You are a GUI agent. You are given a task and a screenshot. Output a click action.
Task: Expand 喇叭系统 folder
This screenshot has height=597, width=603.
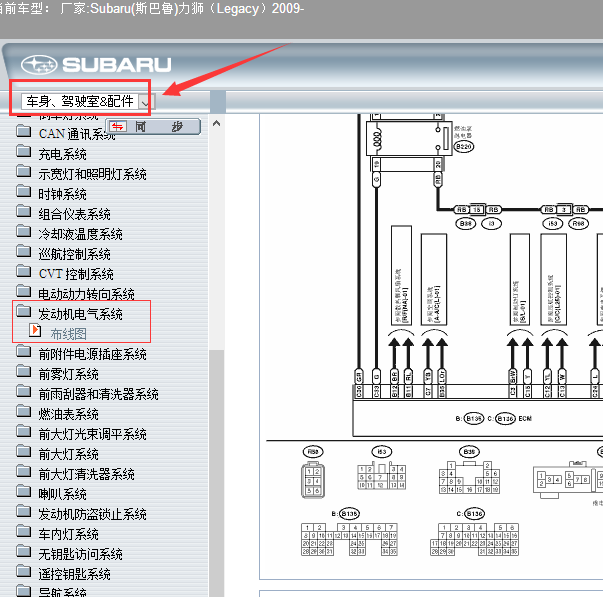pos(62,494)
